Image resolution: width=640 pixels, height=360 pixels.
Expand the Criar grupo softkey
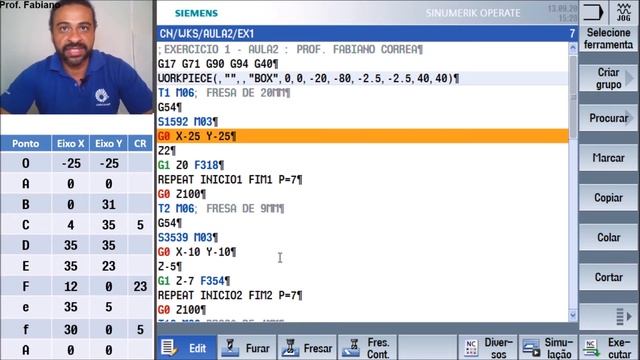(x=608, y=78)
